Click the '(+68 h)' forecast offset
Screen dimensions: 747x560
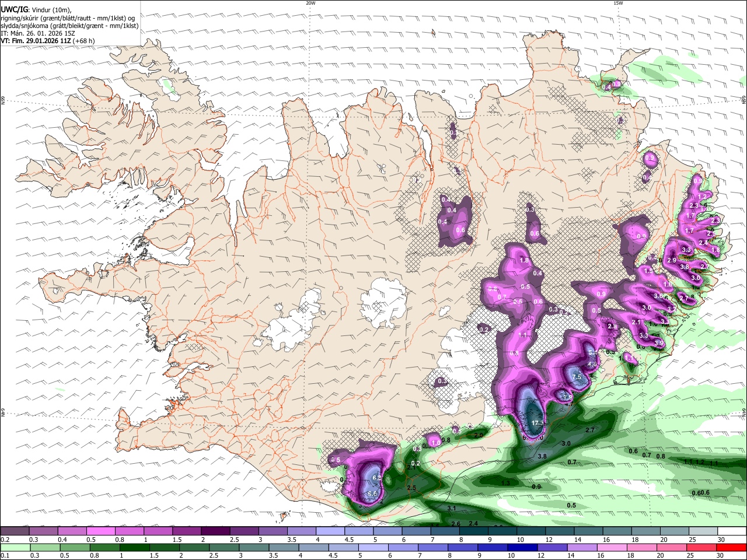tap(84, 41)
